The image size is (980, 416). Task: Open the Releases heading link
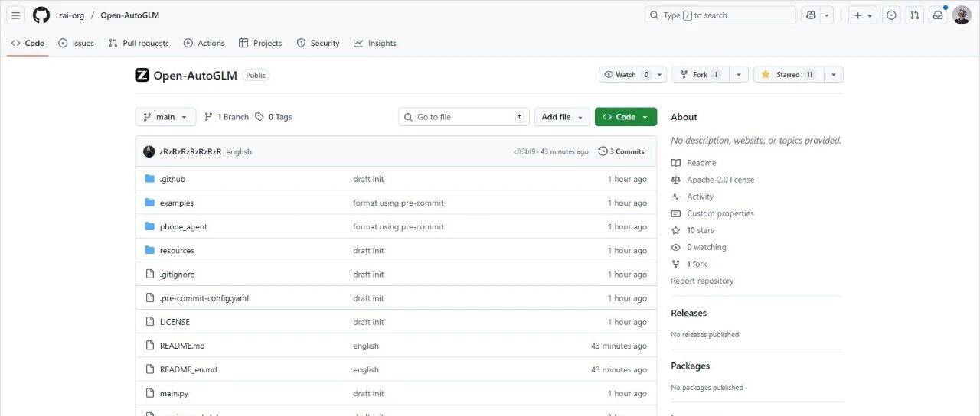688,313
